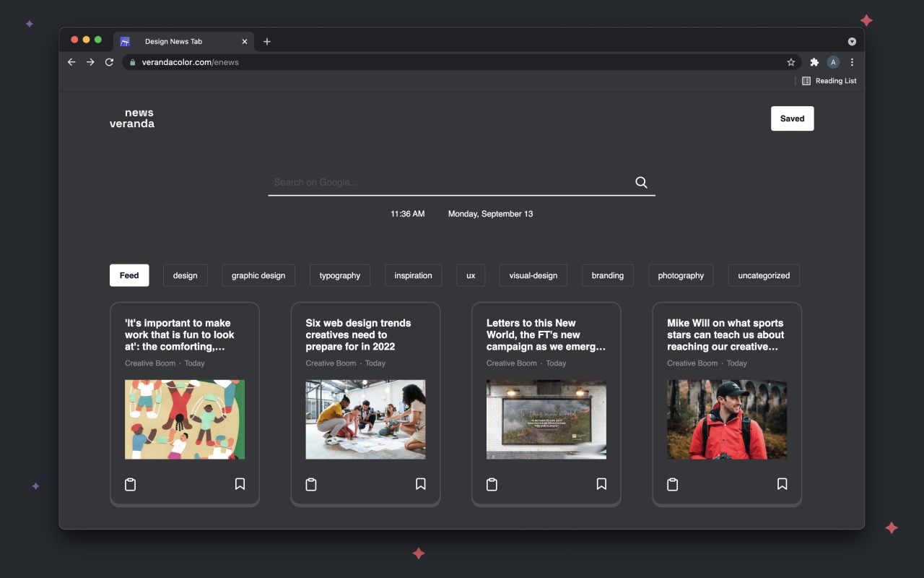Viewport: 924px width, 578px height.
Task: Show the typography category
Action: point(340,275)
